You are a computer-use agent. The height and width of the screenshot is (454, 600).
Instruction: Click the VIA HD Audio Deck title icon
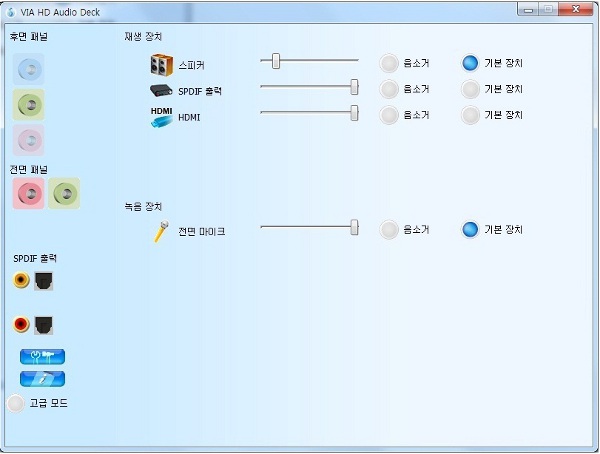11,12
